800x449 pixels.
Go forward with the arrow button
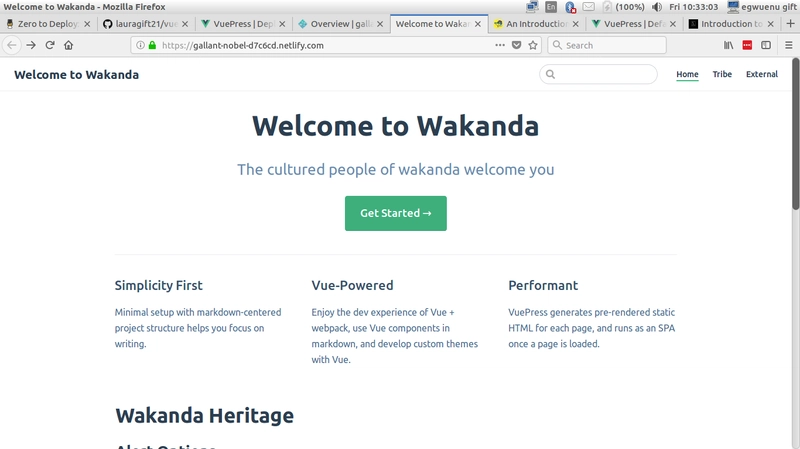coord(31,45)
